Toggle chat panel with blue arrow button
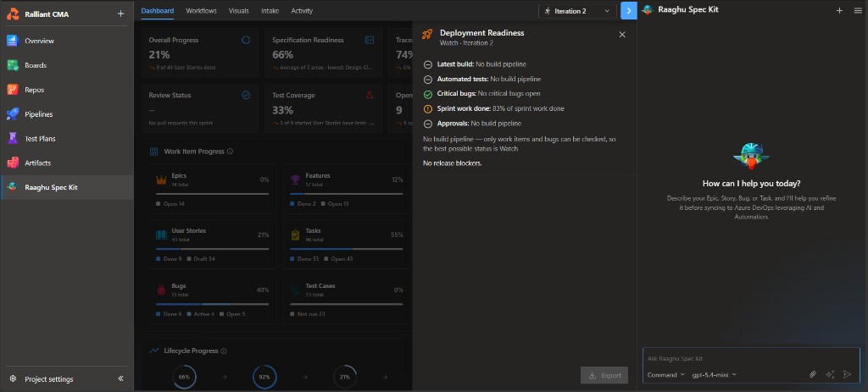The image size is (868, 392). [629, 10]
